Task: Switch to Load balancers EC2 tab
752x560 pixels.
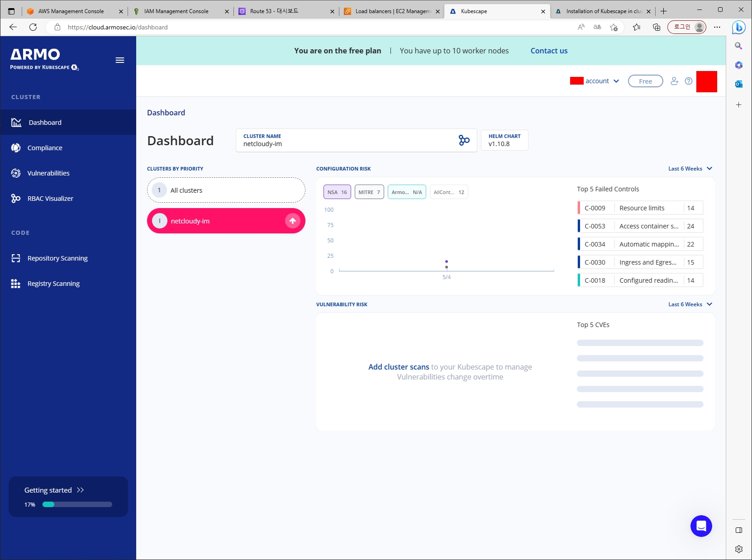Action: [392, 11]
